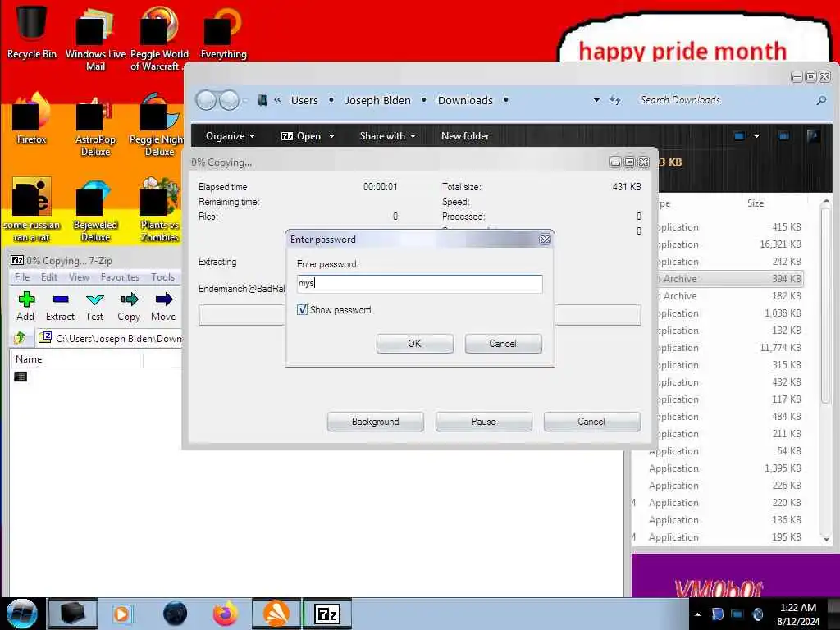Click the refresh icon in Explorer address bar
840x630 pixels.
[x=615, y=100]
